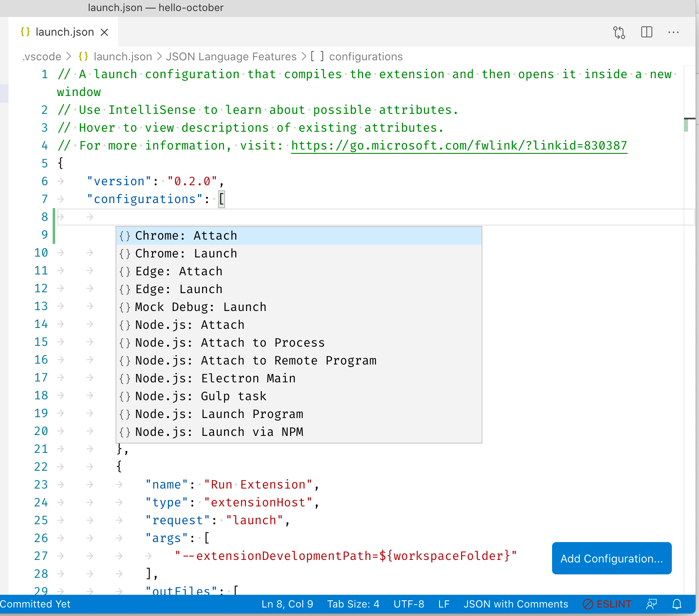The height and width of the screenshot is (616, 699).
Task: Open the more actions ellipsis menu
Action: coord(674,32)
